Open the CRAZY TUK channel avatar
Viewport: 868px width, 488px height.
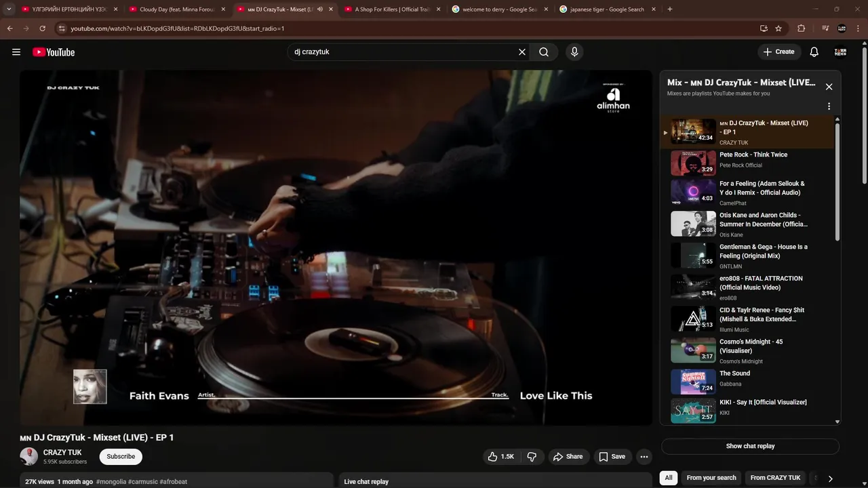click(x=28, y=457)
